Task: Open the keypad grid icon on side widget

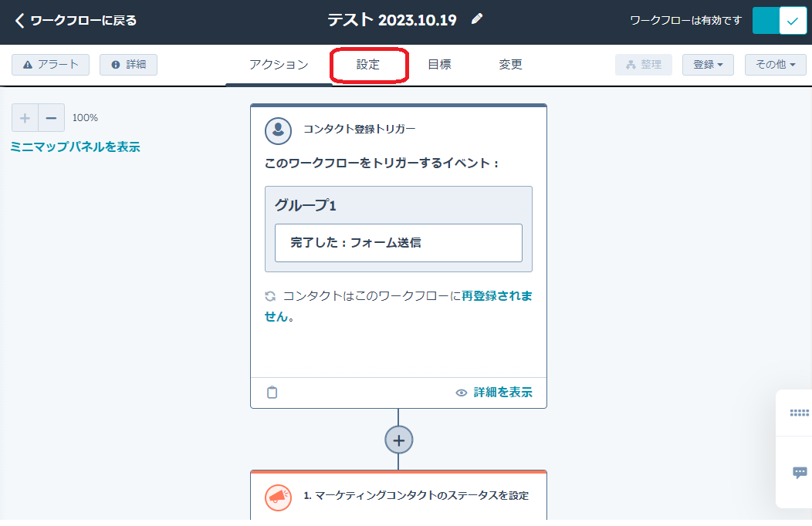Action: coord(799,413)
